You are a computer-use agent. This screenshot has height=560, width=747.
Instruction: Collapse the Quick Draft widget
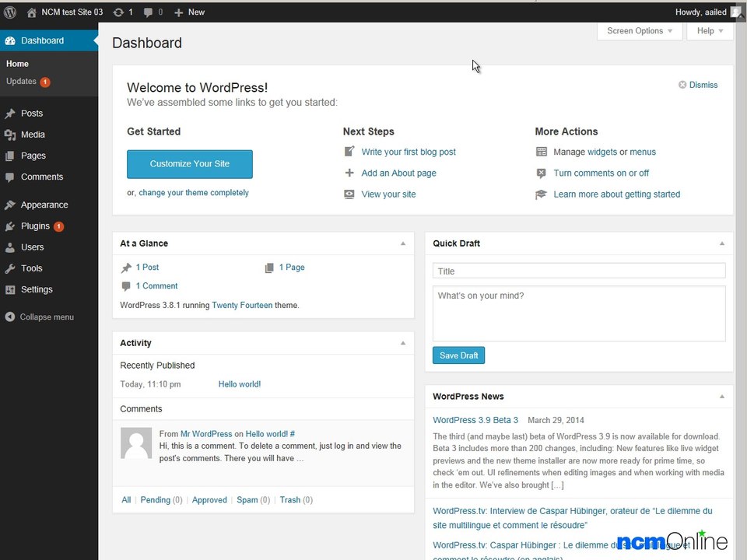722,243
